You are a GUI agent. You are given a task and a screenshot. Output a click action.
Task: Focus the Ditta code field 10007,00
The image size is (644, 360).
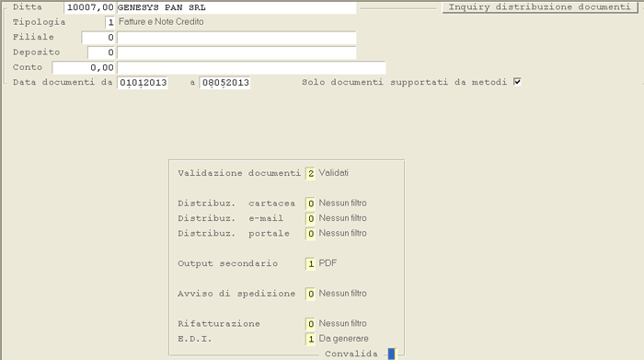coord(89,7)
